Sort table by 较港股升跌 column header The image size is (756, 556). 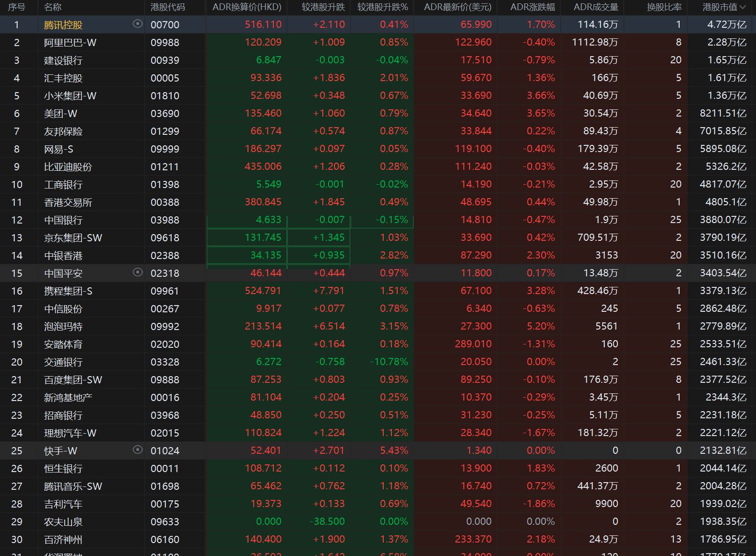coord(323,7)
